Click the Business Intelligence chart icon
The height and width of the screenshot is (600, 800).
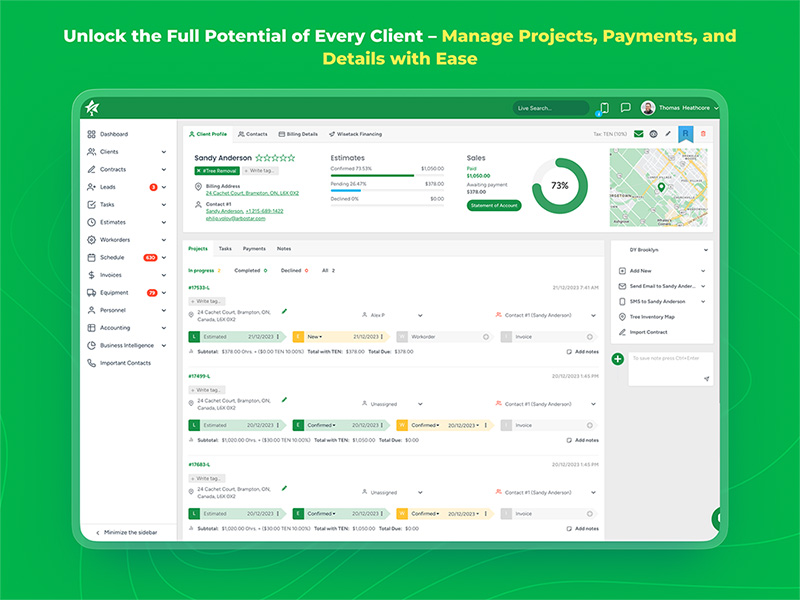91,345
